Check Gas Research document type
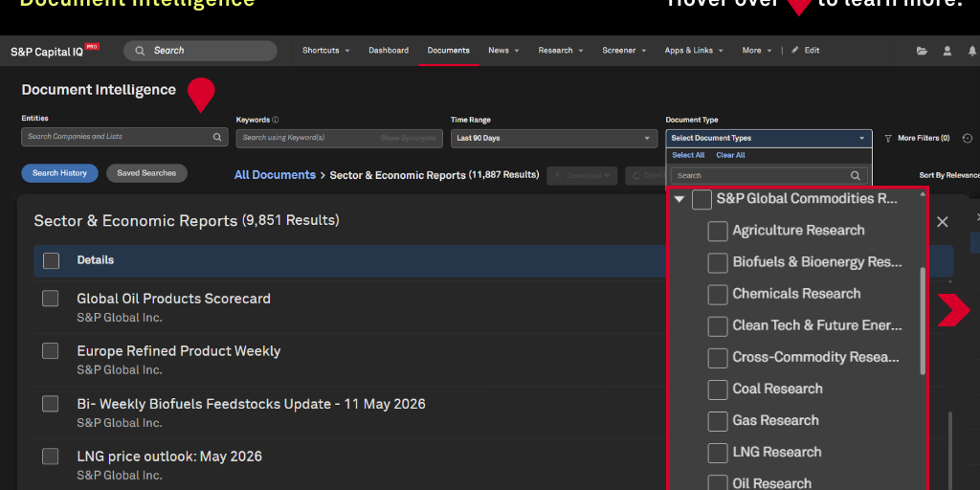980x490 pixels. point(718,421)
